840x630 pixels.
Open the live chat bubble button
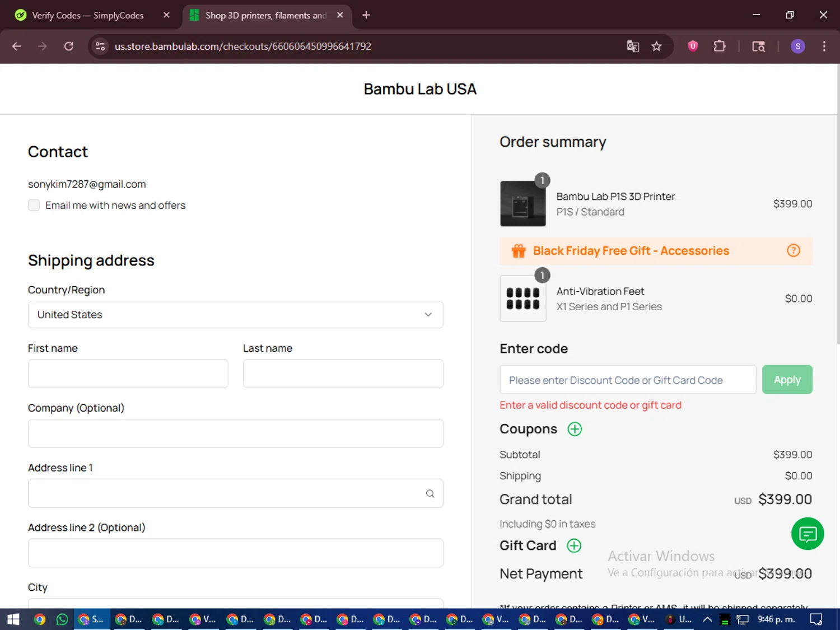tap(808, 534)
